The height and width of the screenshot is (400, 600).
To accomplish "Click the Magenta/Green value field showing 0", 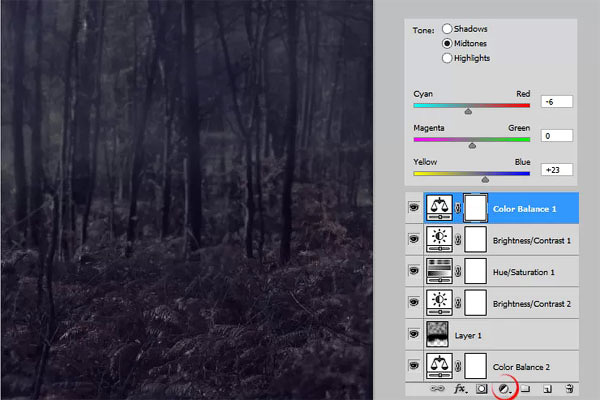I will pyautogui.click(x=557, y=136).
